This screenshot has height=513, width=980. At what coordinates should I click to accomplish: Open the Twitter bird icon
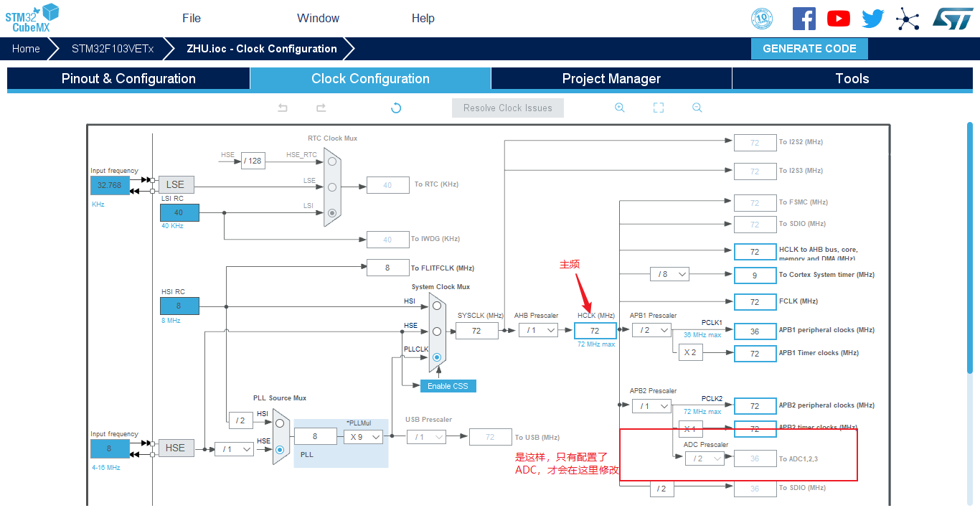[873, 19]
